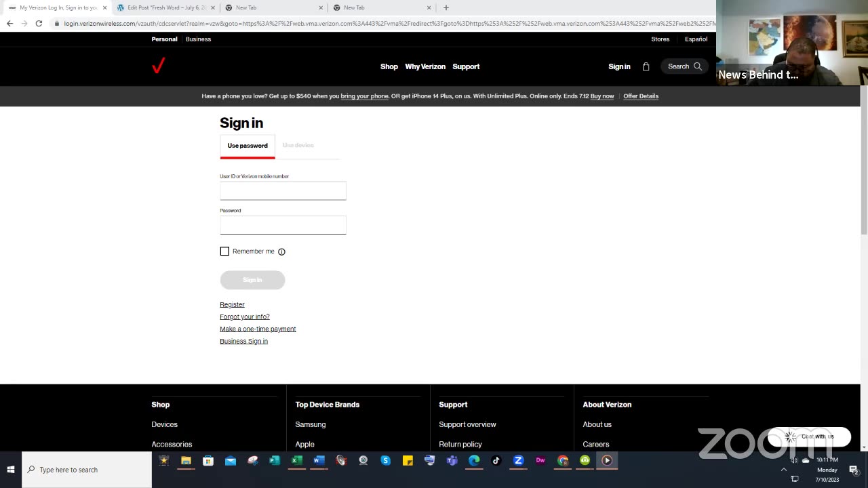This screenshot has height=488, width=868.
Task: Click the bring your phone link
Action: (364, 96)
